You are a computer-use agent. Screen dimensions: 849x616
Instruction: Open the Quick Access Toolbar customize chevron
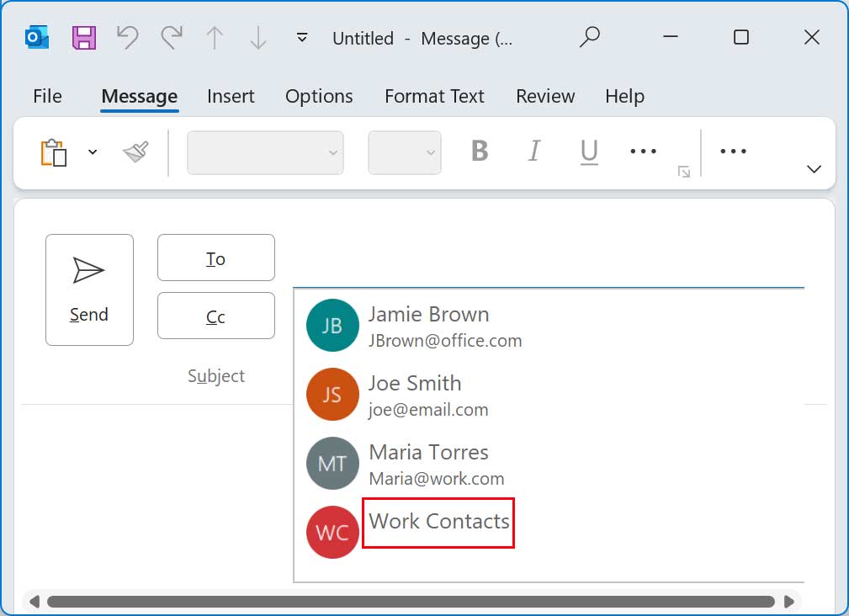click(300, 38)
